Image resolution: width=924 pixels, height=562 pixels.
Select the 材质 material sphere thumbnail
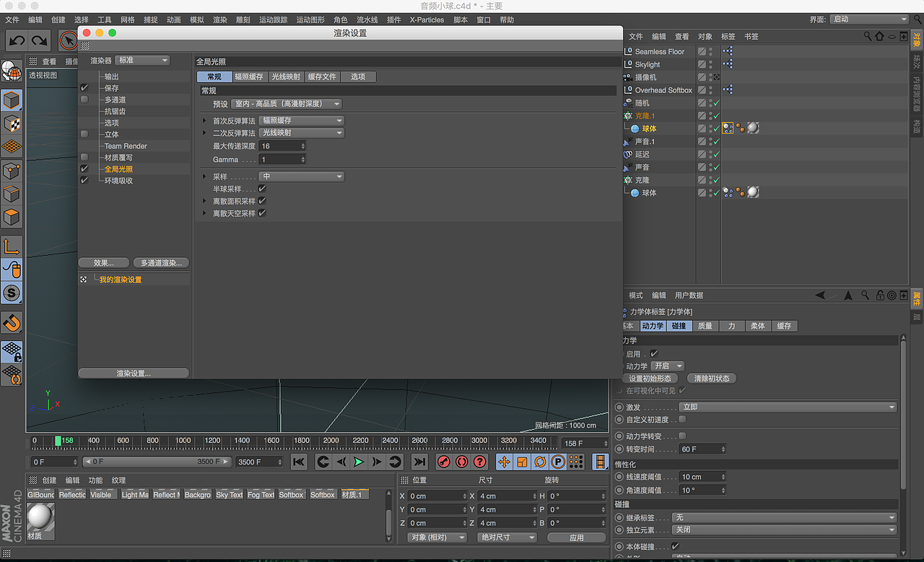click(40, 517)
